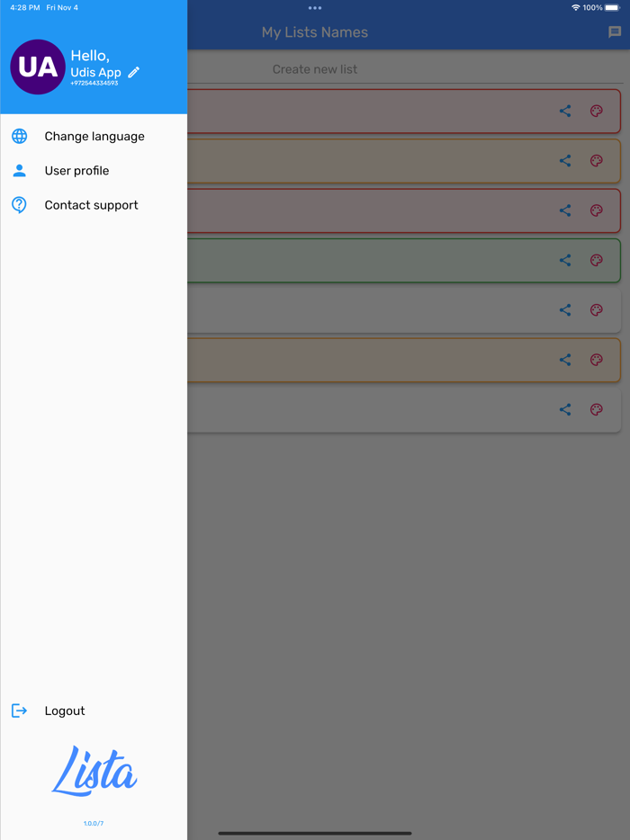630x840 pixels.
Task: Open the palette icon on the green-bordered list
Action: 596,260
